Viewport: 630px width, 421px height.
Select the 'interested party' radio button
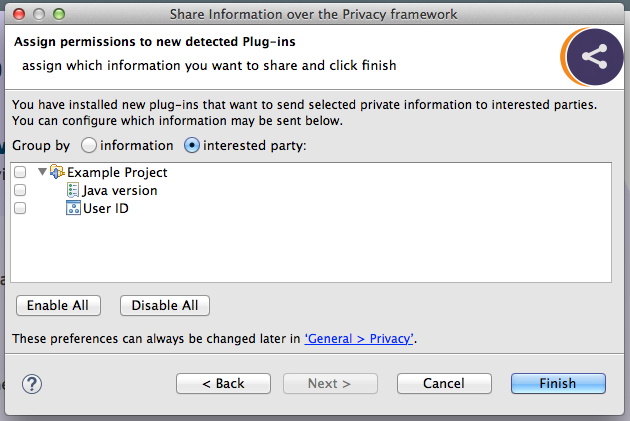pos(192,145)
